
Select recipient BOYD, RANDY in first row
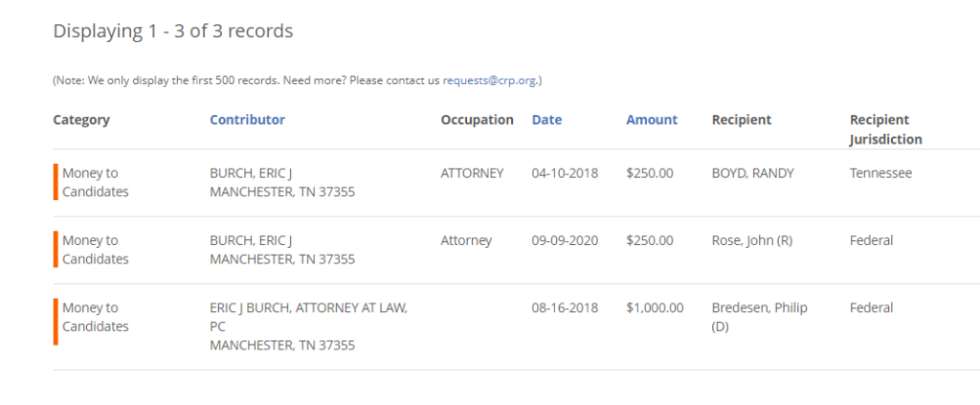point(752,173)
